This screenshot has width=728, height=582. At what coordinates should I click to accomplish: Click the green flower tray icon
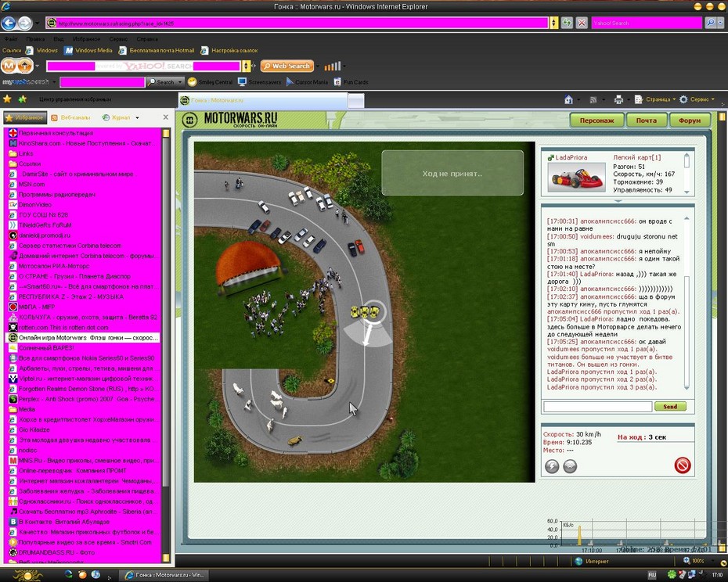672,575
